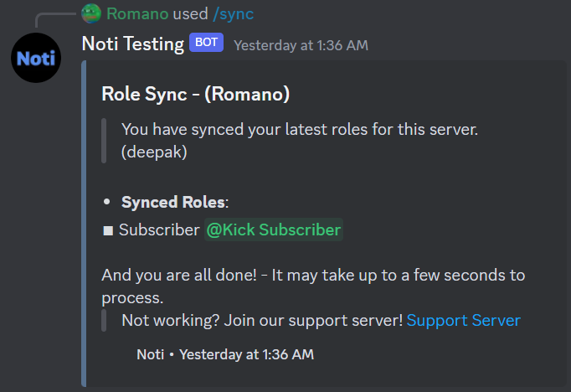Click the Noti bot avatar

pyautogui.click(x=35, y=59)
